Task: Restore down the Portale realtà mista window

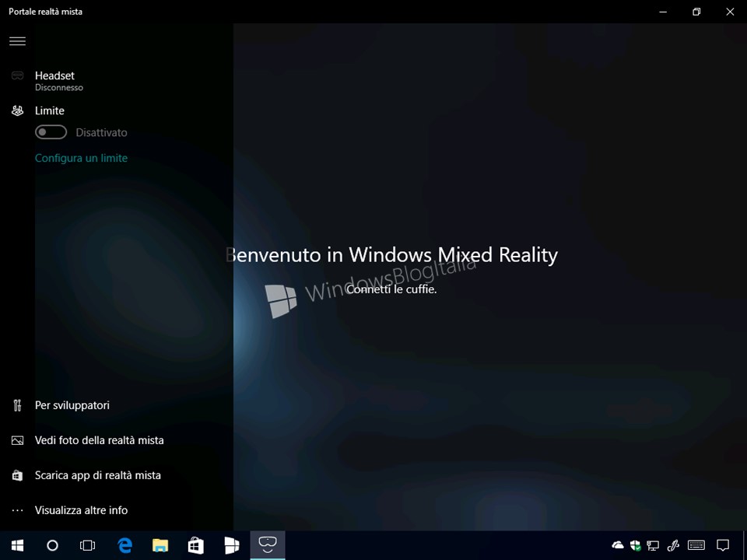Action: click(696, 12)
